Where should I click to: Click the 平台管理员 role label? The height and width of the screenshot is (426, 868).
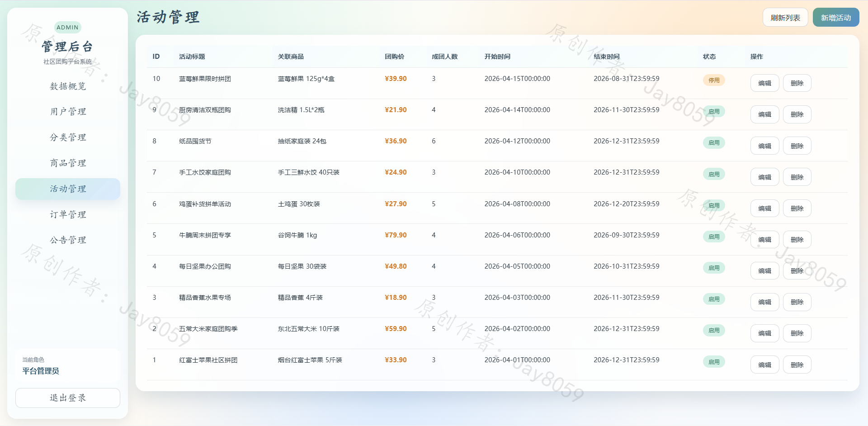(41, 371)
